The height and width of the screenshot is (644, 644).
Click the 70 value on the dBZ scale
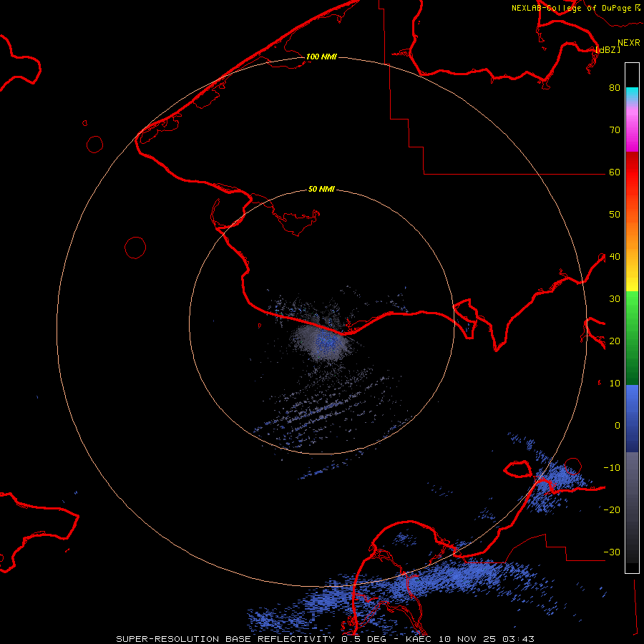tap(615, 130)
